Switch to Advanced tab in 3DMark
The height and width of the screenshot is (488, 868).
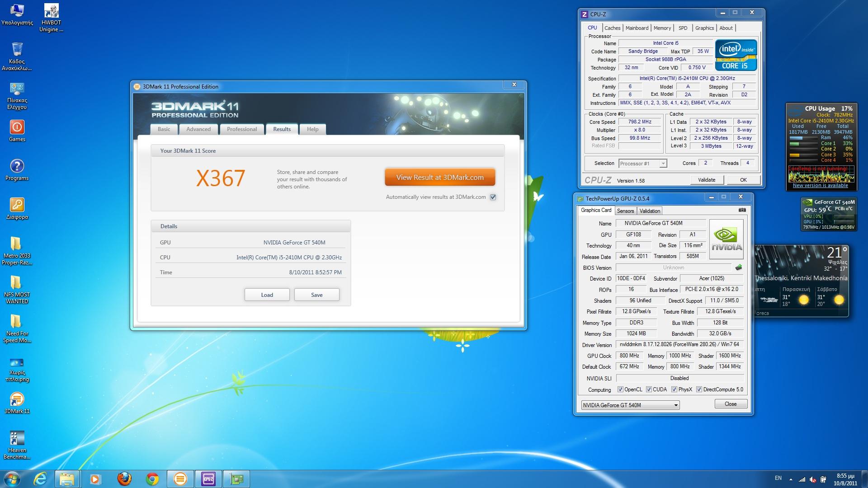pyautogui.click(x=198, y=129)
